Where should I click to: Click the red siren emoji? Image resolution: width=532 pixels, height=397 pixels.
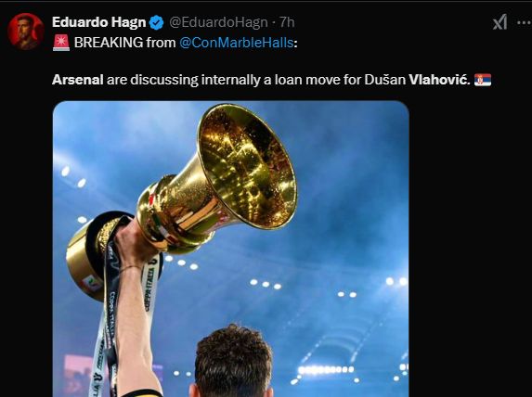(x=61, y=43)
